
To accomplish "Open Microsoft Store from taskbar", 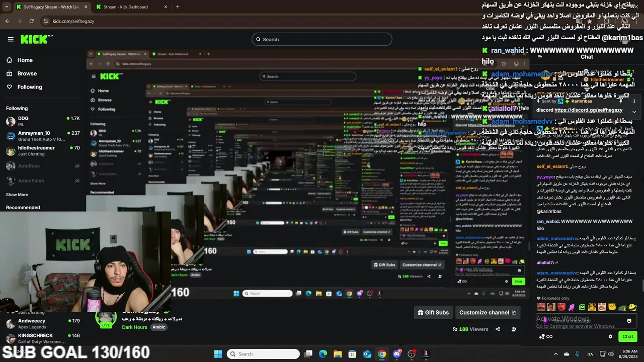I will tap(353, 354).
